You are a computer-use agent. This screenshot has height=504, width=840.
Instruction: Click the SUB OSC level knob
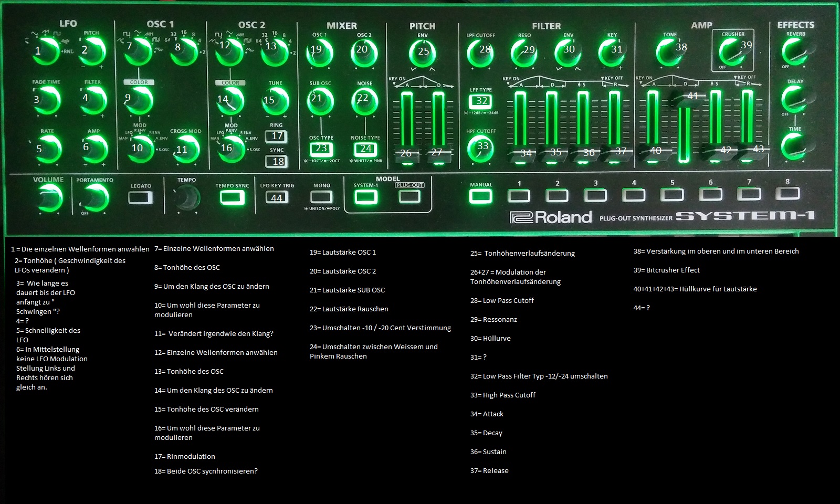point(320,101)
